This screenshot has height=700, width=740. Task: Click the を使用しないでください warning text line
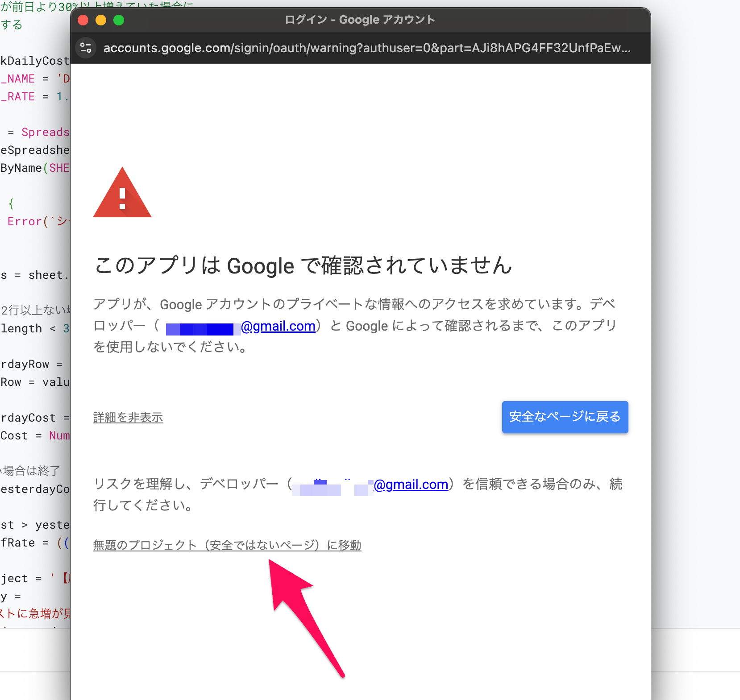[170, 347]
